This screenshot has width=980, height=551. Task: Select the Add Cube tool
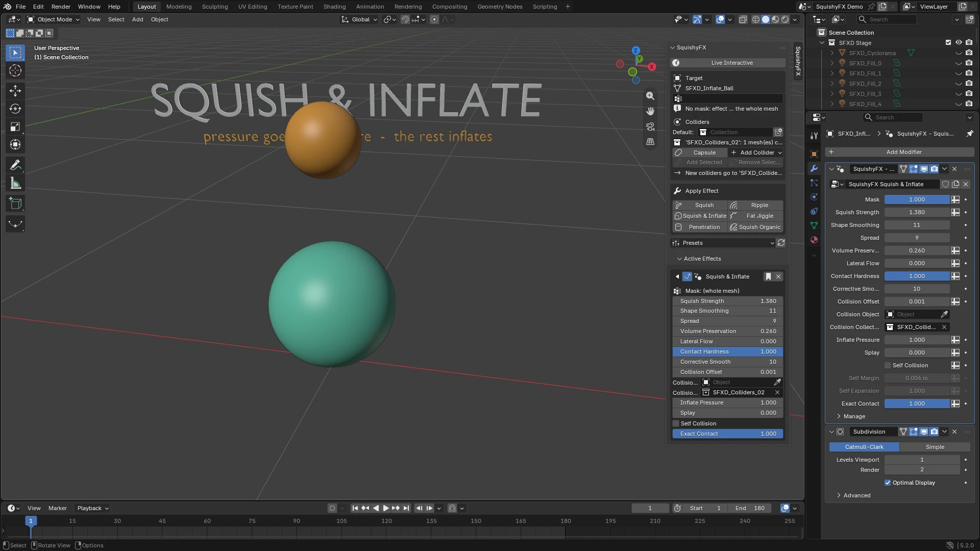click(15, 204)
